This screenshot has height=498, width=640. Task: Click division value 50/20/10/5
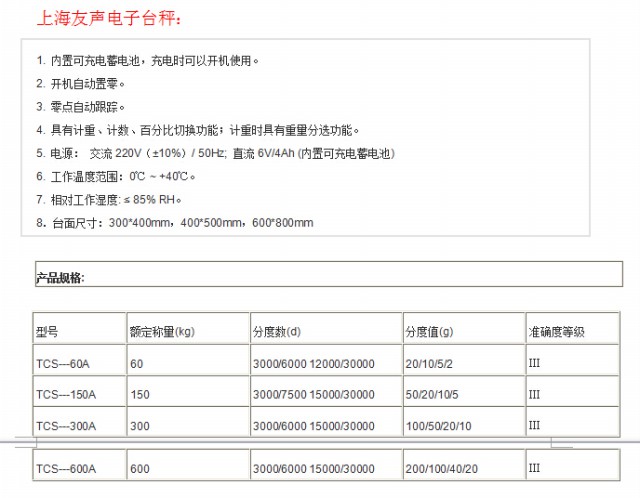click(432, 395)
